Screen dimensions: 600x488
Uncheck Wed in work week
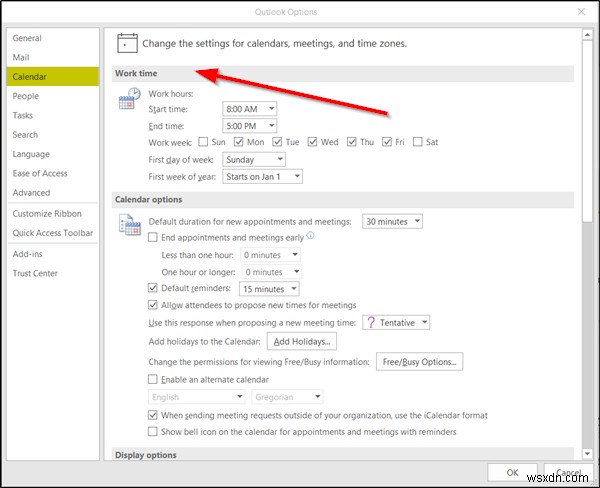pos(312,142)
